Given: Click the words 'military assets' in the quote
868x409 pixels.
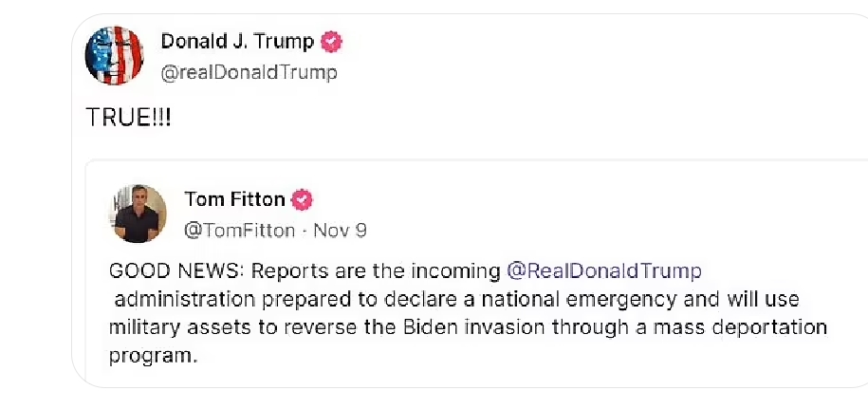Looking at the screenshot, I should pyautogui.click(x=180, y=327).
